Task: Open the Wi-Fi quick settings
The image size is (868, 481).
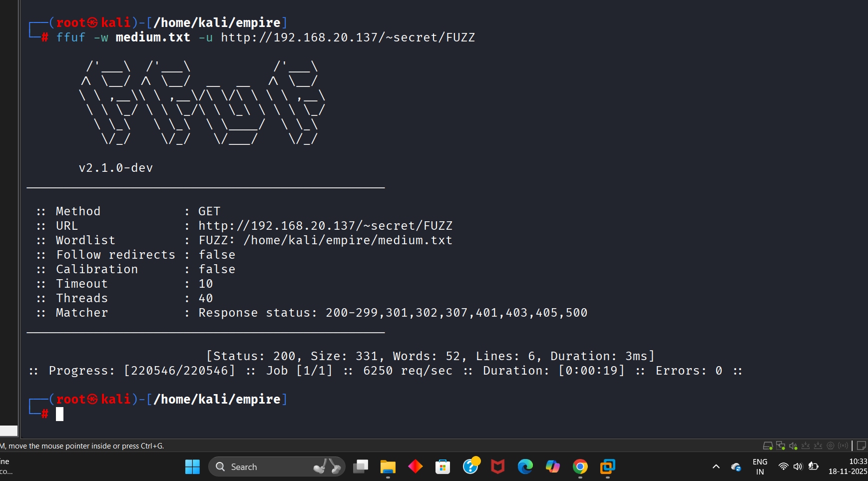Action: click(x=783, y=467)
